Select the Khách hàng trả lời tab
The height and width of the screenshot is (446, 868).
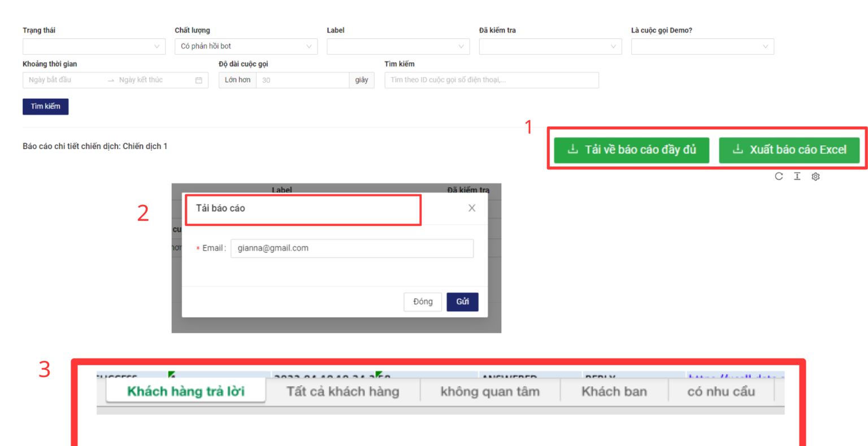(x=185, y=391)
